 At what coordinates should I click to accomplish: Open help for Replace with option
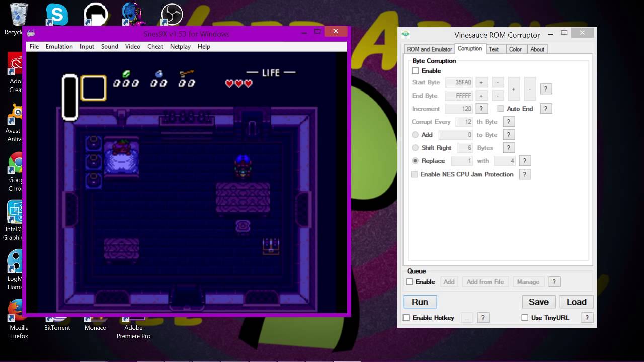click(525, 161)
